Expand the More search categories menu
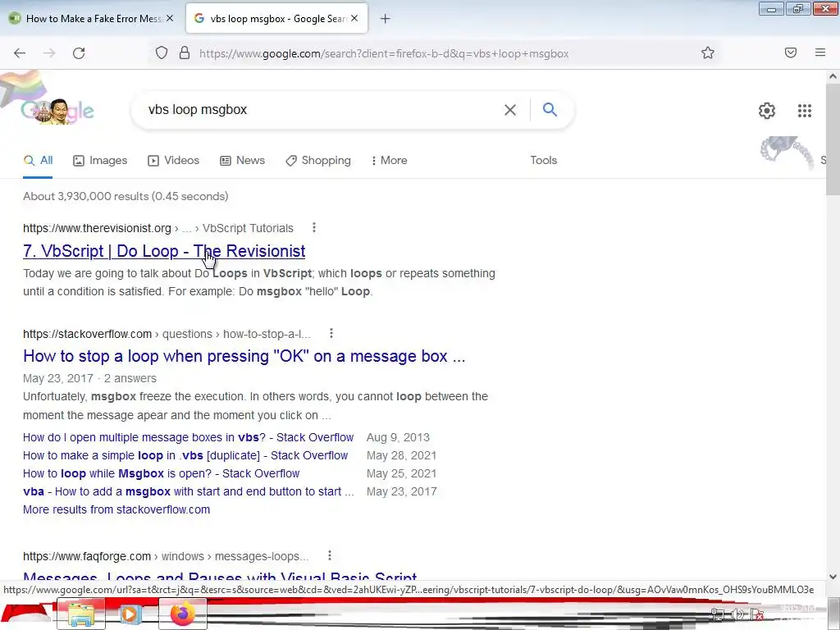 coord(390,160)
